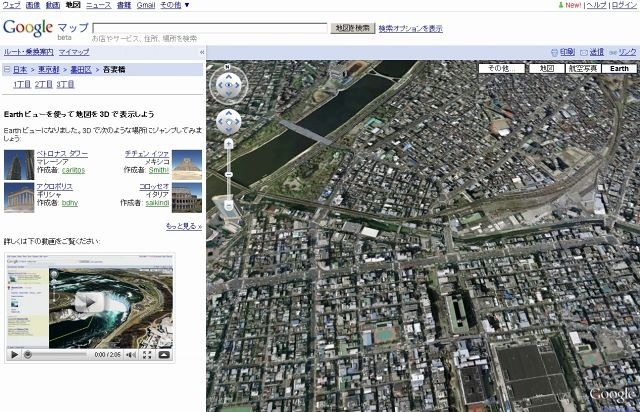Pan the map left with the move joystick

pyautogui.click(x=220, y=122)
